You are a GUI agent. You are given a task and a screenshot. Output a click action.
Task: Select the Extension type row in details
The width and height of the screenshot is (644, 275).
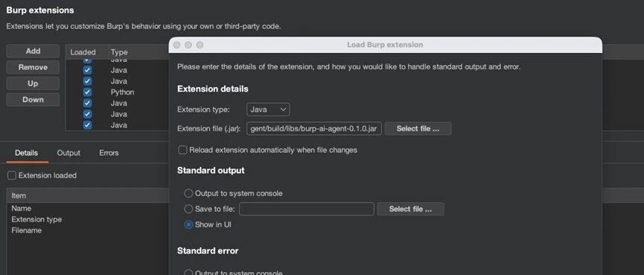(88, 220)
